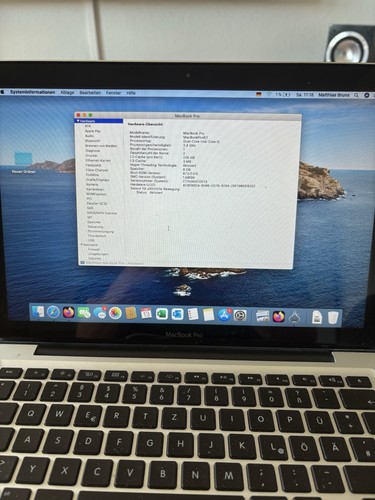Select Bluetooth in the sidebar

[x=92, y=141]
